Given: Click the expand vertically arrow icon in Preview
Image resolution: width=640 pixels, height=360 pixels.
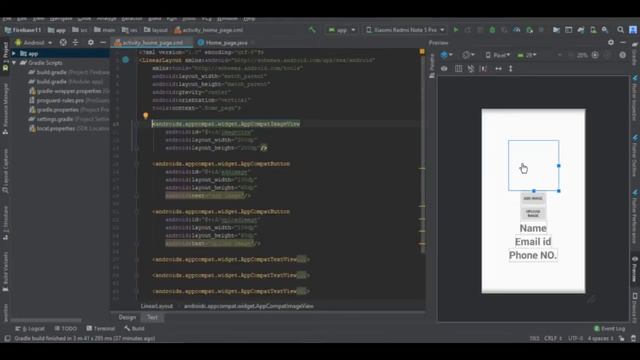Looking at the screenshot, I should 511,69.
